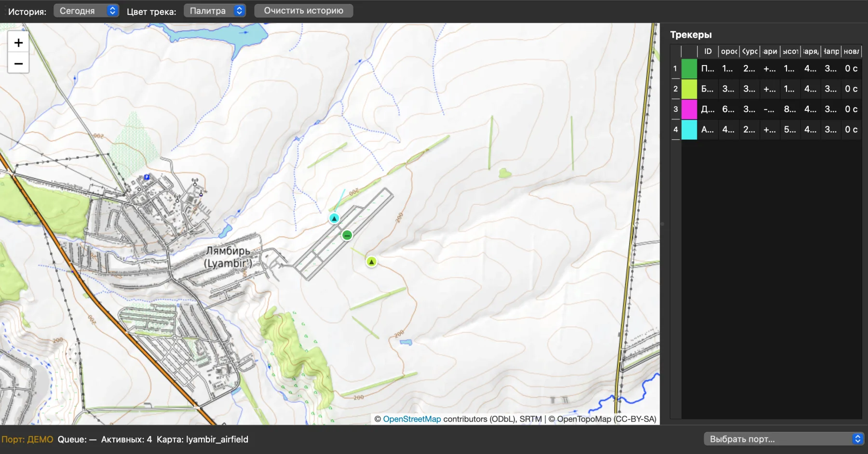Click the lime color swatch in row 2
This screenshot has height=454, width=868.
pyautogui.click(x=689, y=89)
